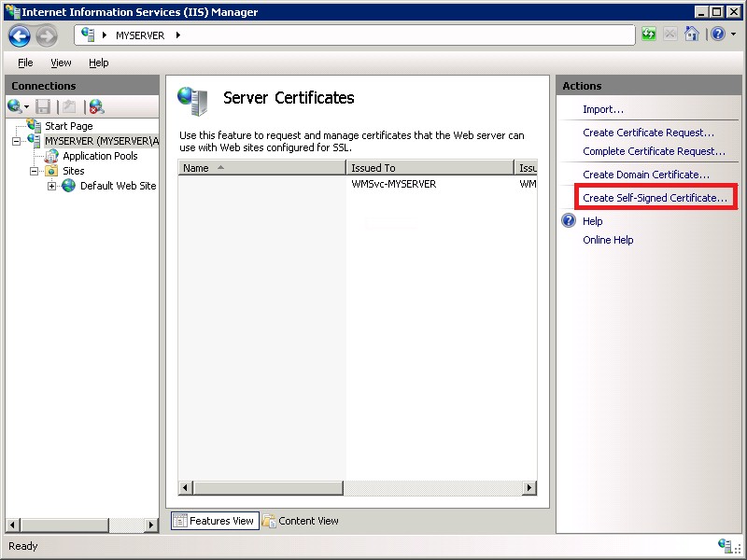
Task: Expand breadcrumb arrow after MYSERVER
Action: pos(178,35)
